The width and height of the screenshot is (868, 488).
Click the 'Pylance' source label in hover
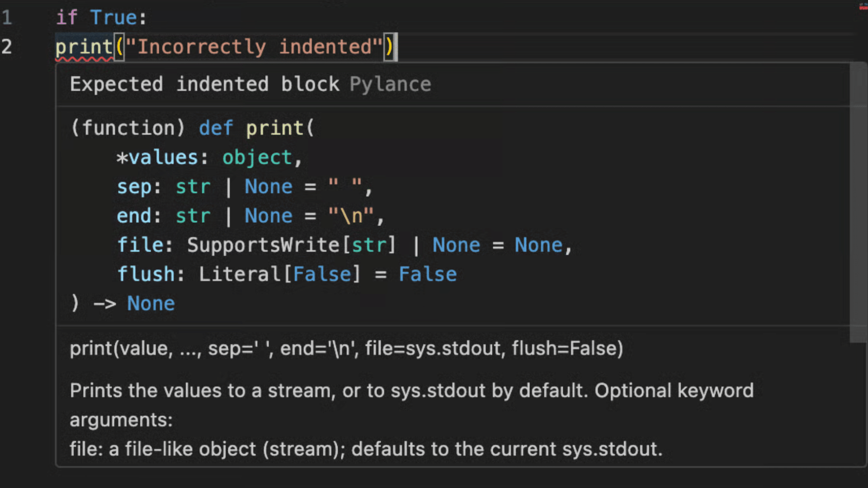point(391,84)
